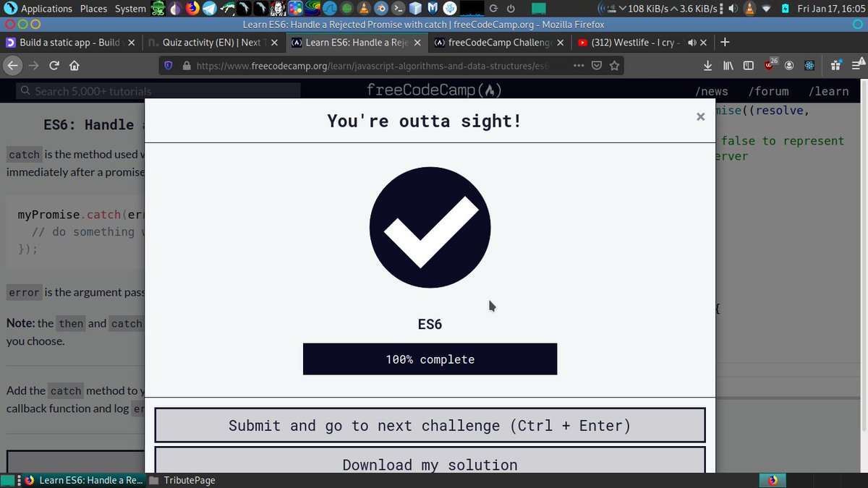Close the Build a static app tab

(x=131, y=43)
